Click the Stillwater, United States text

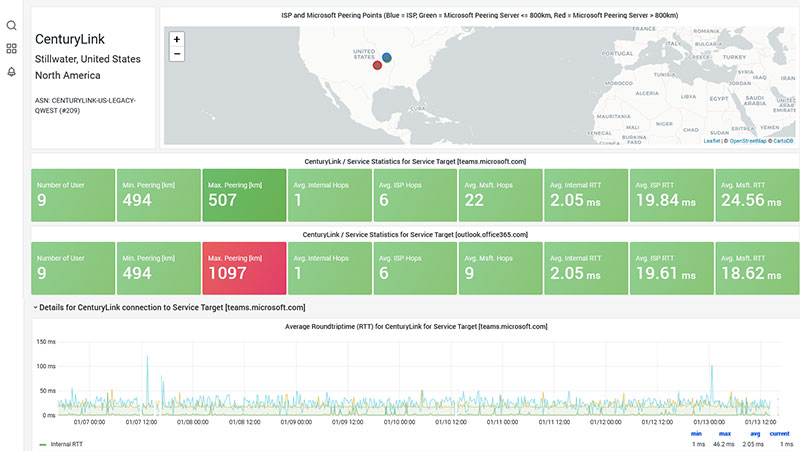(x=88, y=59)
